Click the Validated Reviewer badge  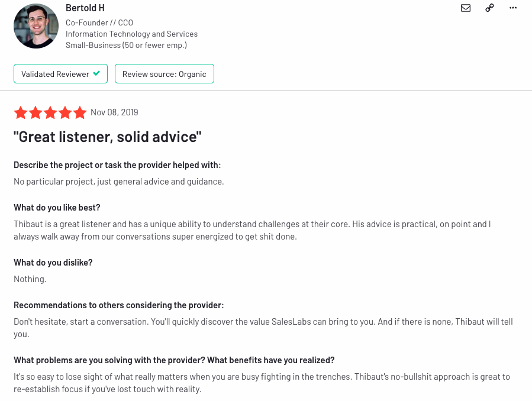(x=61, y=73)
